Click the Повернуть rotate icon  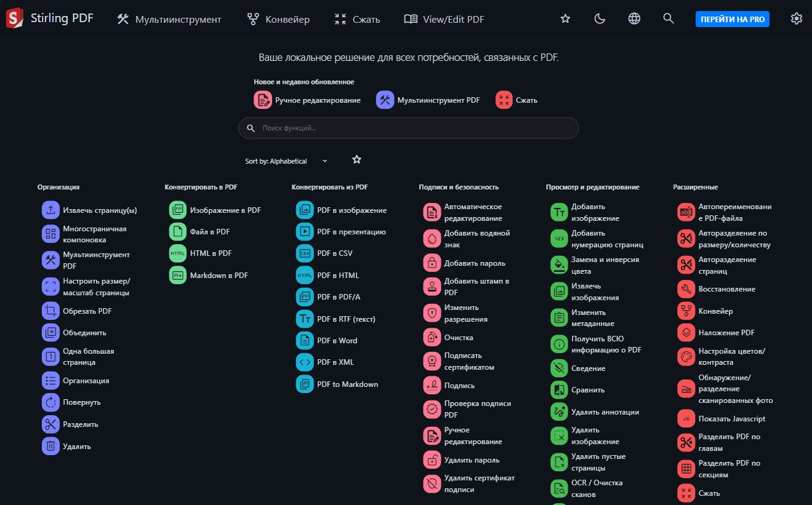point(50,402)
